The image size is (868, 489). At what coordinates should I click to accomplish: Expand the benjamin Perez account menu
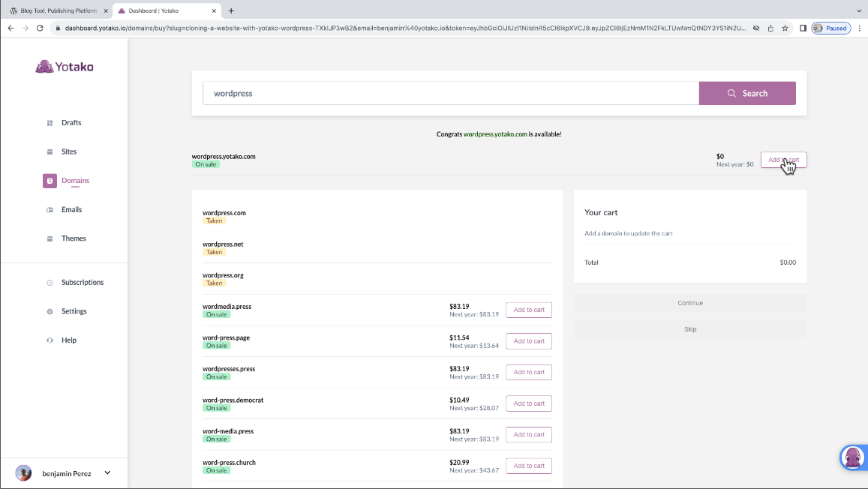point(107,473)
